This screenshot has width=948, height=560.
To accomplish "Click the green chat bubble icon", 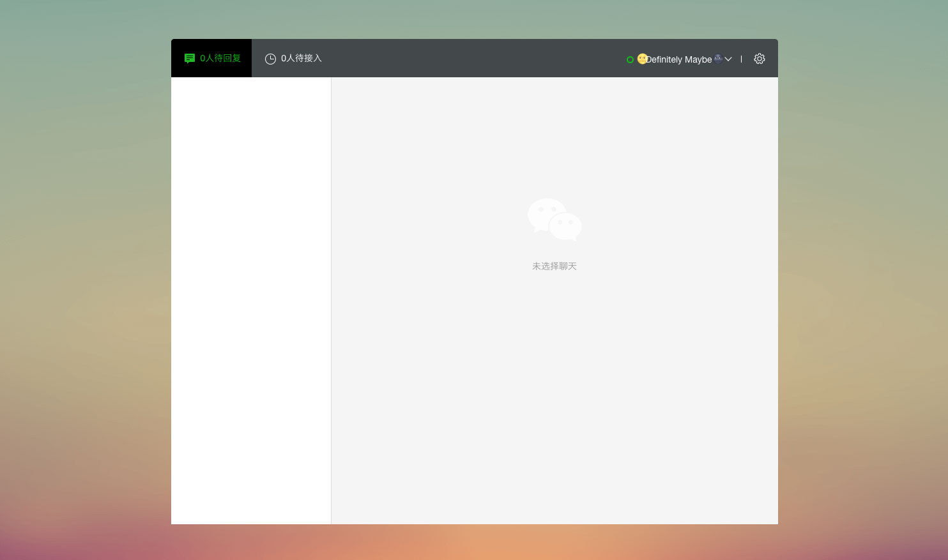I will (x=190, y=58).
